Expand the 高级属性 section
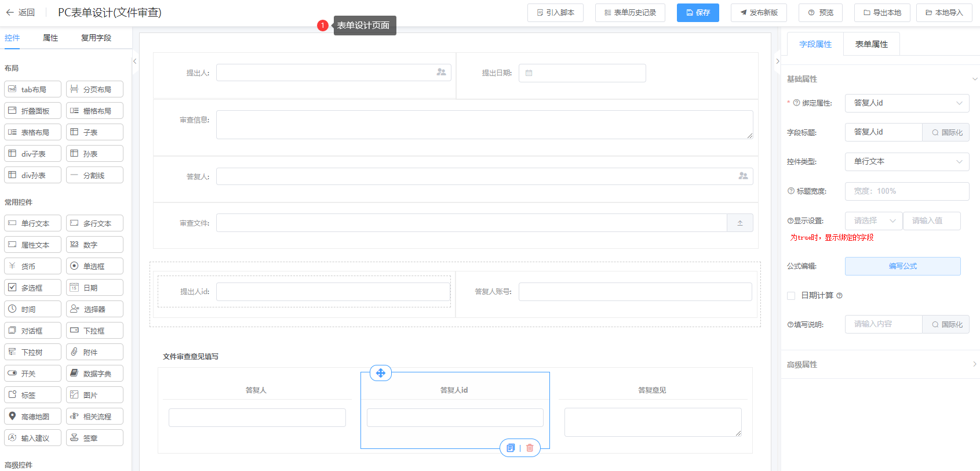 pos(880,364)
